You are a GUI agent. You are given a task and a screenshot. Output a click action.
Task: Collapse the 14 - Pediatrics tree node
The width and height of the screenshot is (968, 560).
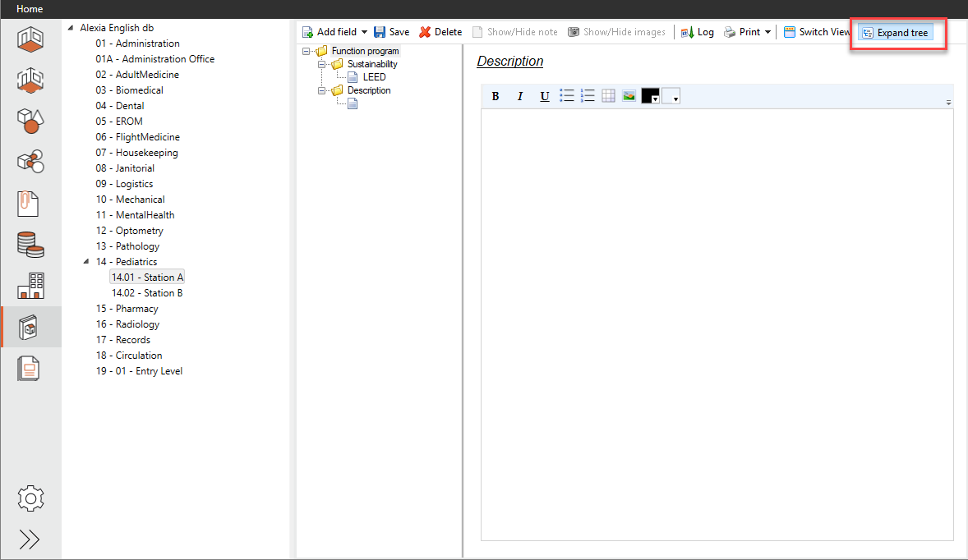click(87, 262)
